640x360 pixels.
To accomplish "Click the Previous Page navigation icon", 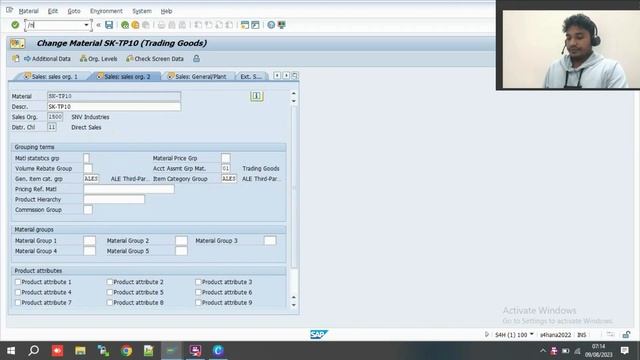I will (x=209, y=25).
